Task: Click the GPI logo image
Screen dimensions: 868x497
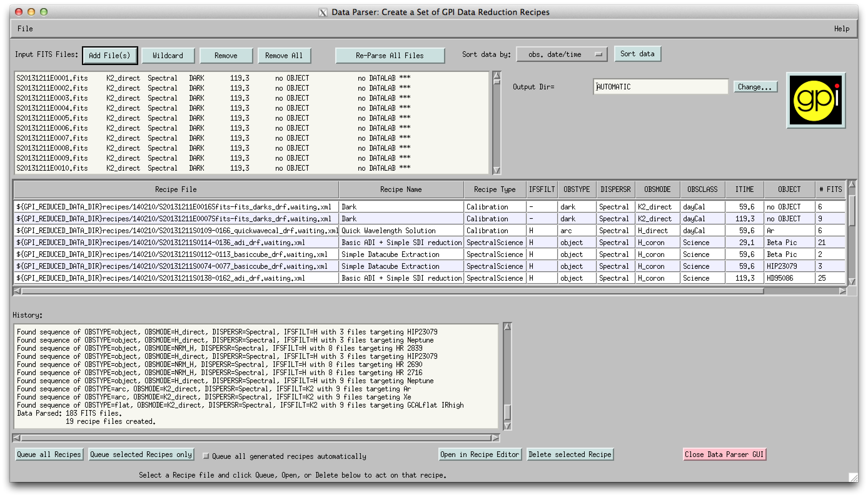Action: tap(815, 100)
